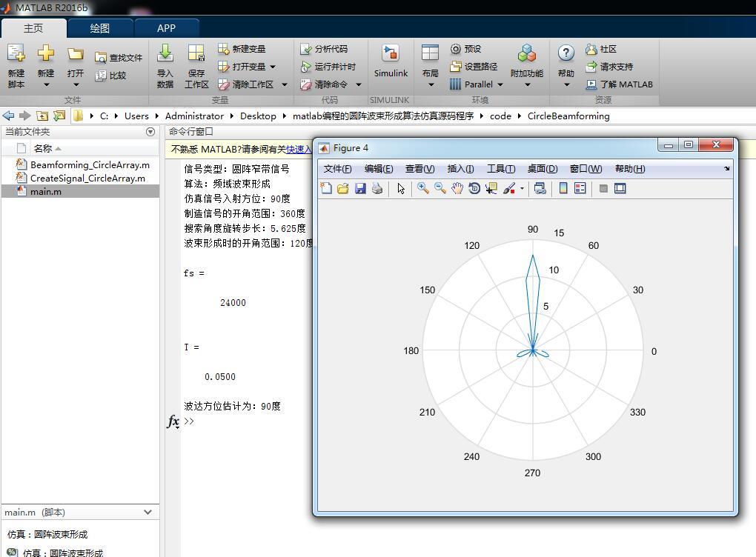Click the yellow plus New icon
756x557 pixels.
46,53
